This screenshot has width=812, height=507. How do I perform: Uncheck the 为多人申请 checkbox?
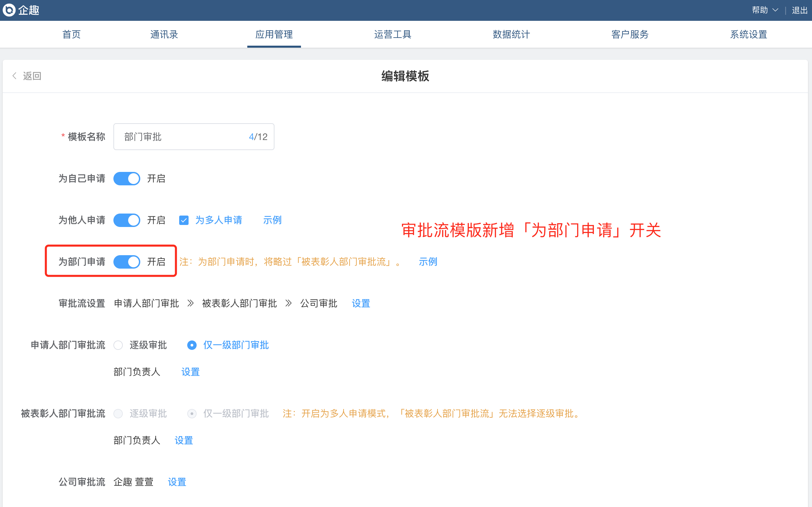pos(184,220)
